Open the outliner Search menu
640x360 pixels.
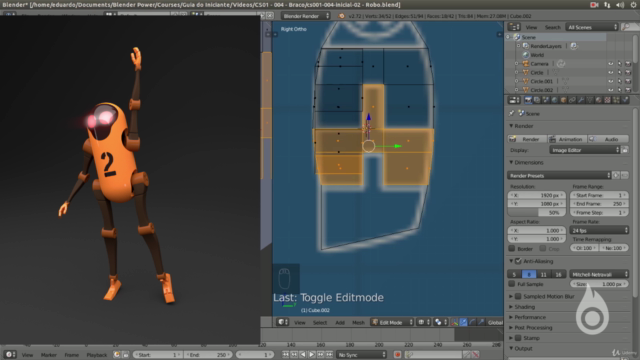[x=552, y=27]
